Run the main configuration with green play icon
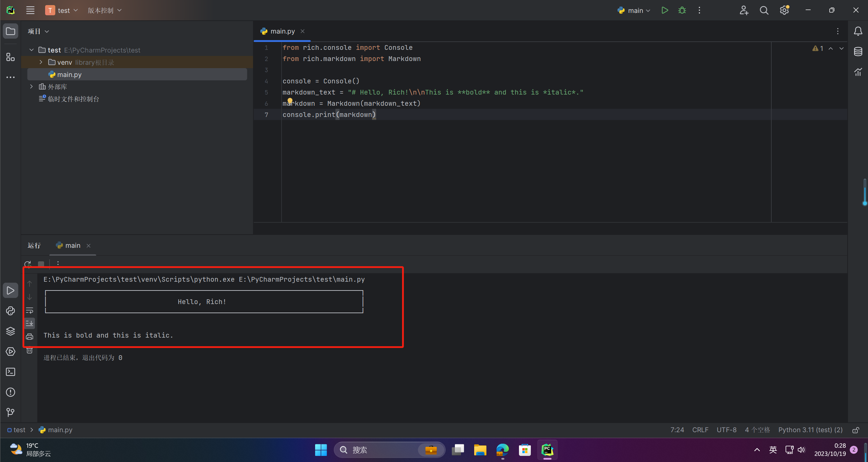 (x=664, y=10)
